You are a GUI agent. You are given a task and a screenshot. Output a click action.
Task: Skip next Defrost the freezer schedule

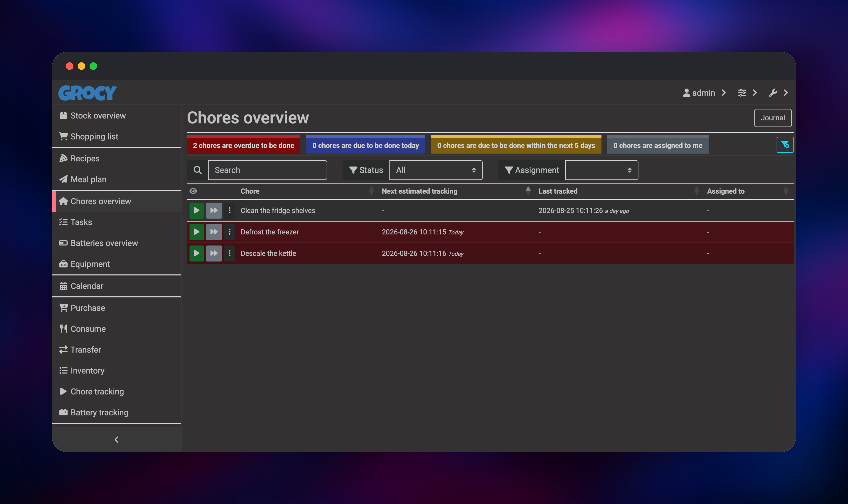coord(214,232)
